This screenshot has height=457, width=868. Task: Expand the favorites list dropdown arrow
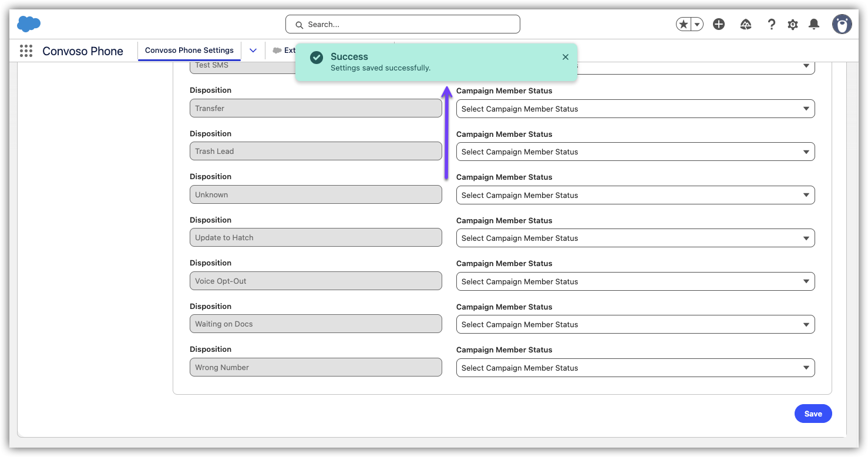tap(697, 24)
